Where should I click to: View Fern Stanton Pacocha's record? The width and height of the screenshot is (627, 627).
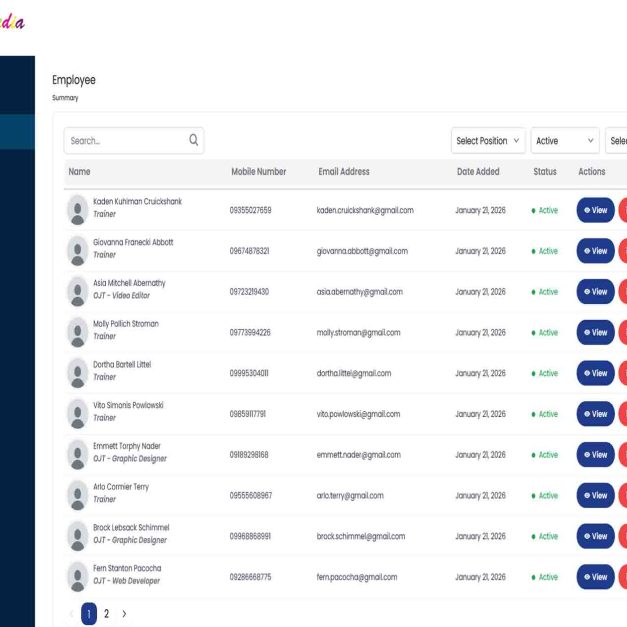[595, 577]
